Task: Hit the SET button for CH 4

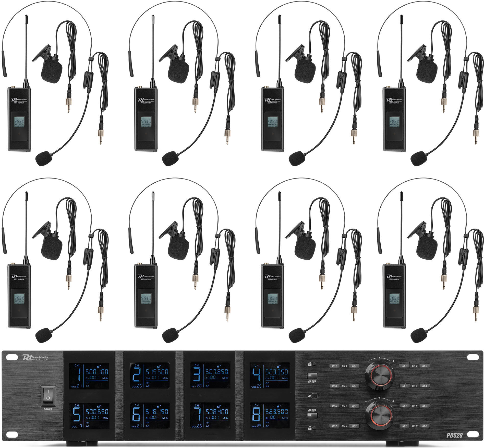Action: 405,386
